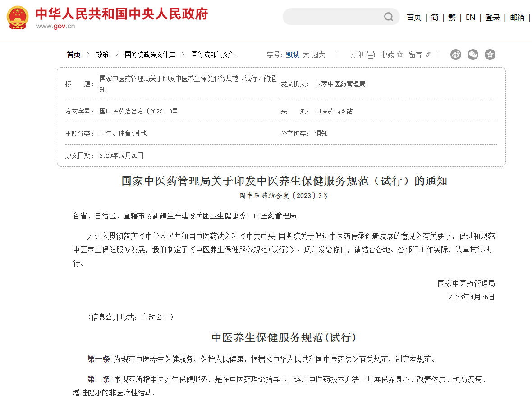Open 首页 in the top navigation
The height and width of the screenshot is (399, 532).
pos(413,17)
